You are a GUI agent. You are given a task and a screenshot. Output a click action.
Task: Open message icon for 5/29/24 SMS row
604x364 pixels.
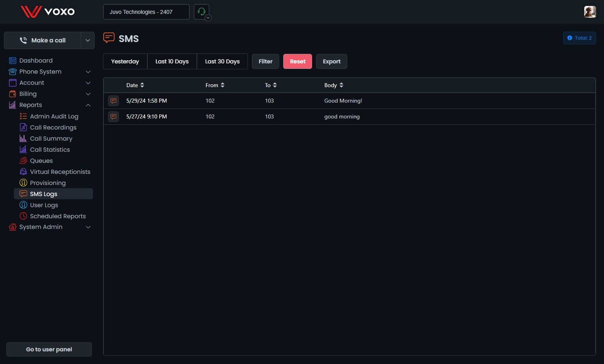(114, 101)
